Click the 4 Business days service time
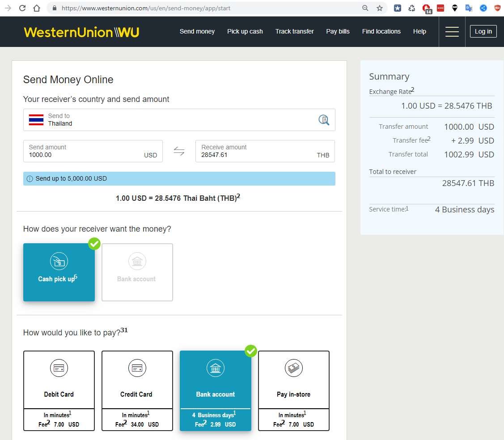Image resolution: width=504 pixels, height=440 pixels. pos(465,210)
